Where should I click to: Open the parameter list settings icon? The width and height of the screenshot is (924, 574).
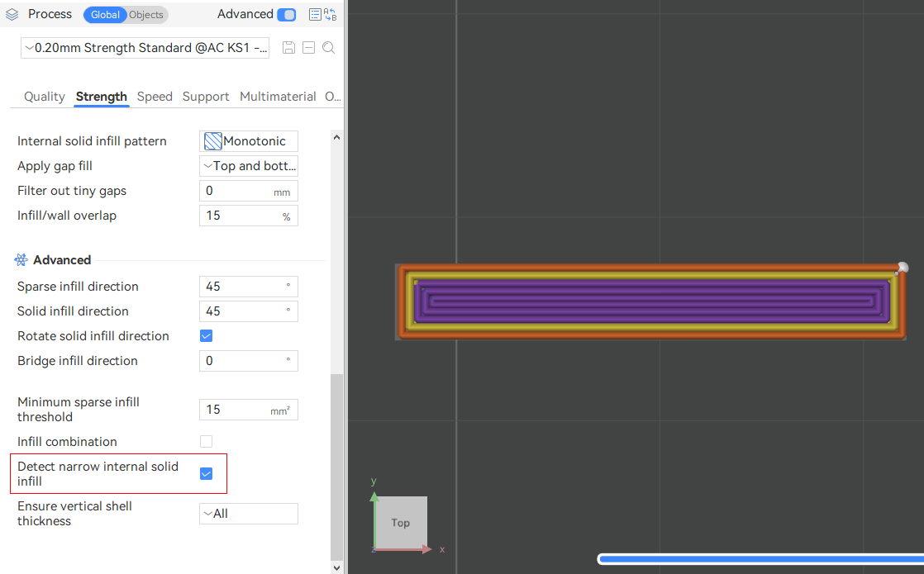click(x=315, y=15)
